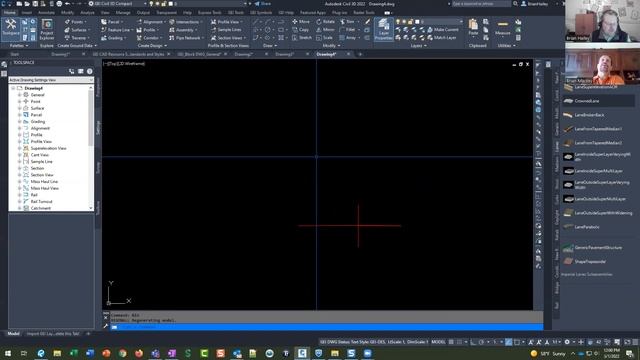Click the new drawing tab plus button
Viewport: 640px width, 360px height.
360,54
